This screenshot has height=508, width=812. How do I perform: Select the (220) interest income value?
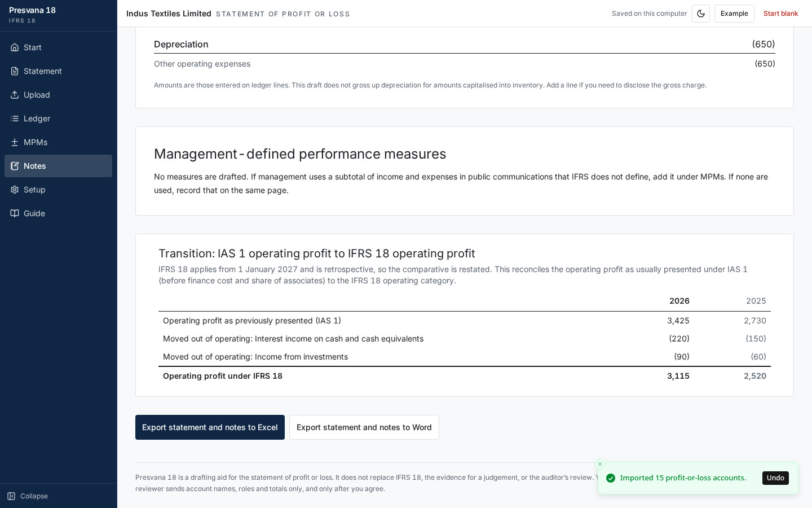click(679, 339)
